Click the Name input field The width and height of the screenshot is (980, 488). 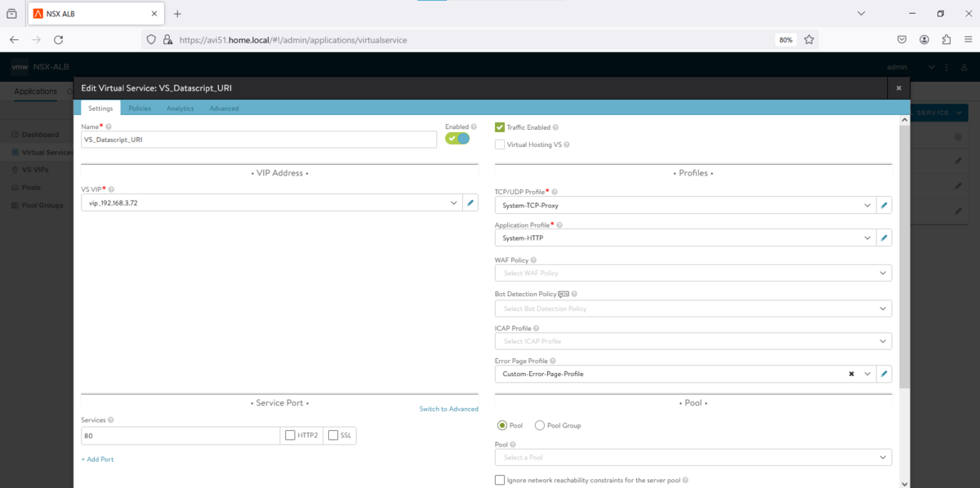coord(260,140)
